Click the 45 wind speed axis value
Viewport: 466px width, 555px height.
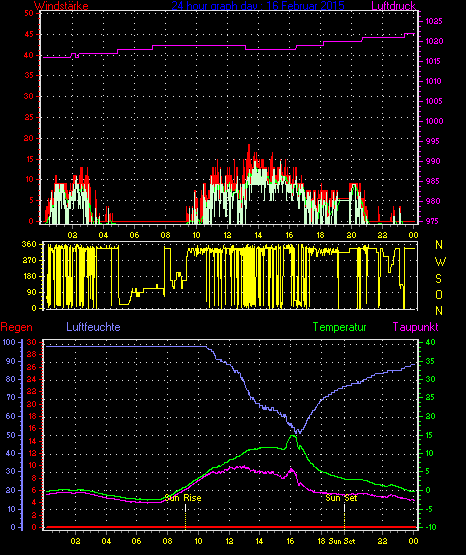tap(29, 35)
